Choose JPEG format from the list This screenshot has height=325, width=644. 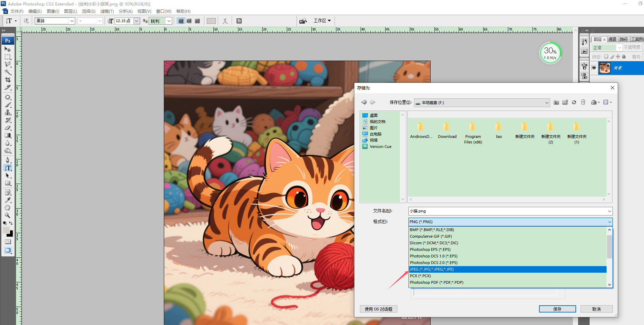(432, 269)
